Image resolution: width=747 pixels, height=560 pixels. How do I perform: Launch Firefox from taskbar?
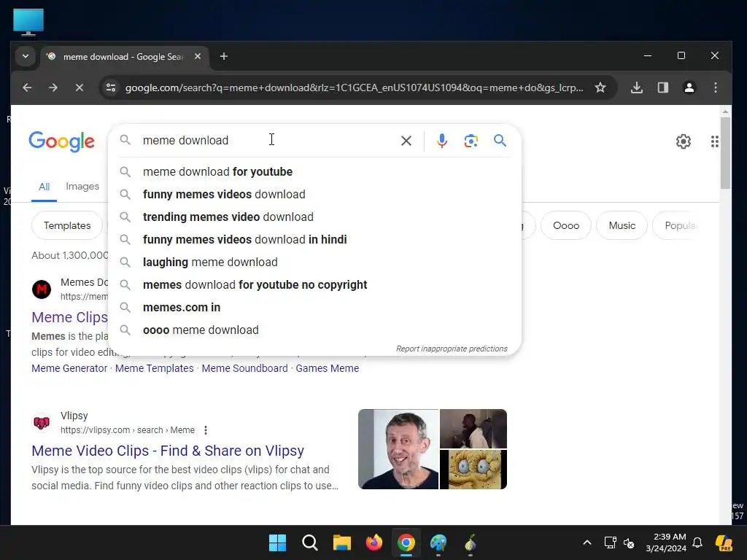coord(374,542)
